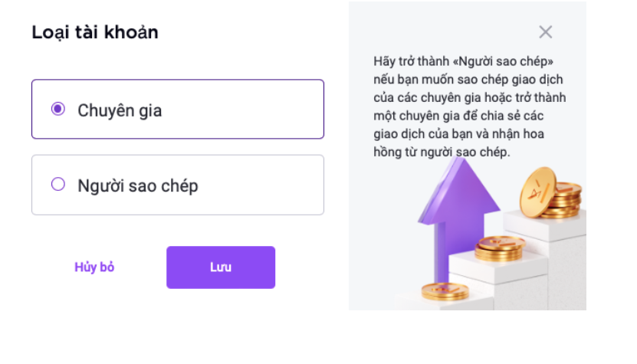The image size is (637, 364).
Task: Select the Người sao chép radio button
Action: (58, 184)
